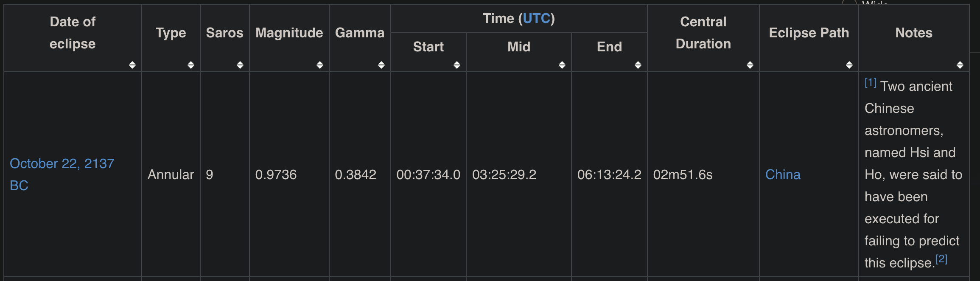Sort Central Duration column with arrows
The width and height of the screenshot is (980, 281).
click(x=750, y=65)
